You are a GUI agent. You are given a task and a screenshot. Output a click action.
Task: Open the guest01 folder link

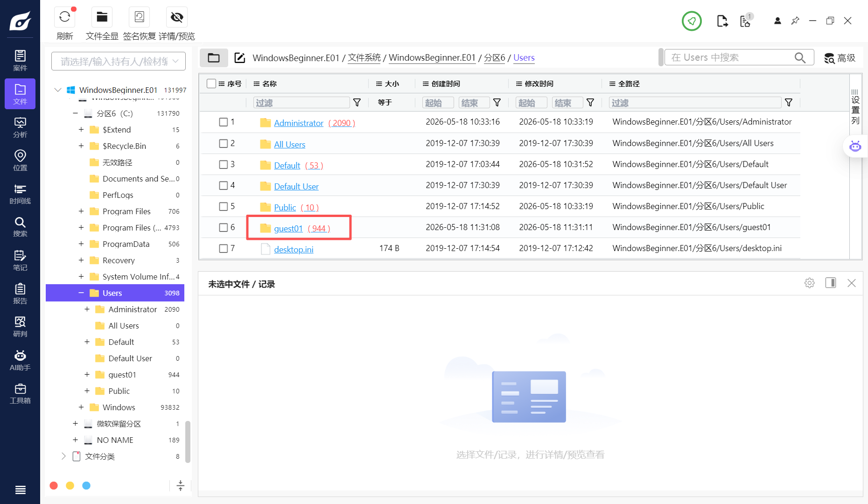[x=288, y=229]
